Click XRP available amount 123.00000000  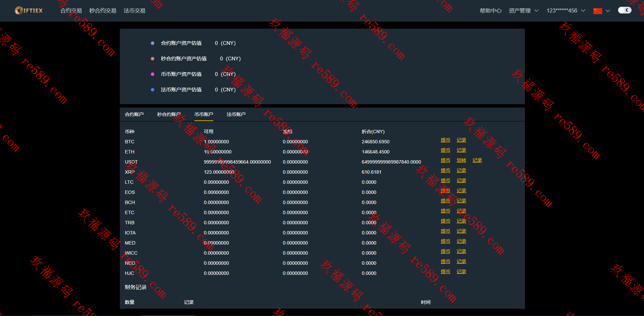pyautogui.click(x=219, y=172)
